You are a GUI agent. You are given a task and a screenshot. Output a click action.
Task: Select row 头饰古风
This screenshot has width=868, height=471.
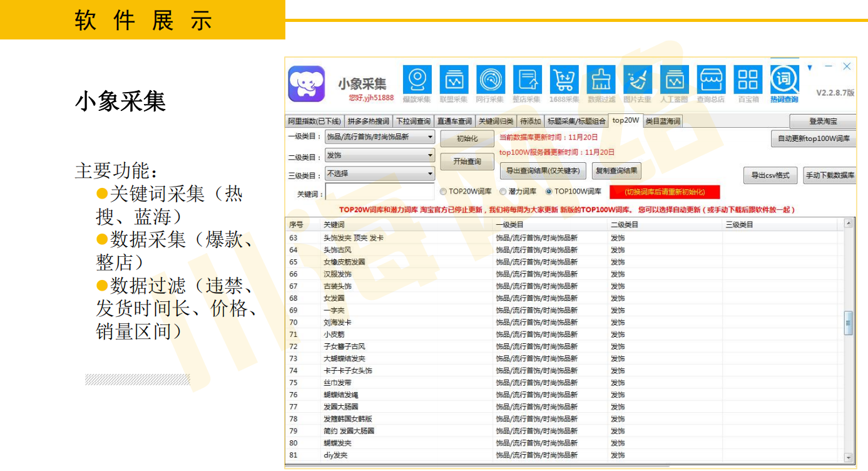click(x=564, y=250)
